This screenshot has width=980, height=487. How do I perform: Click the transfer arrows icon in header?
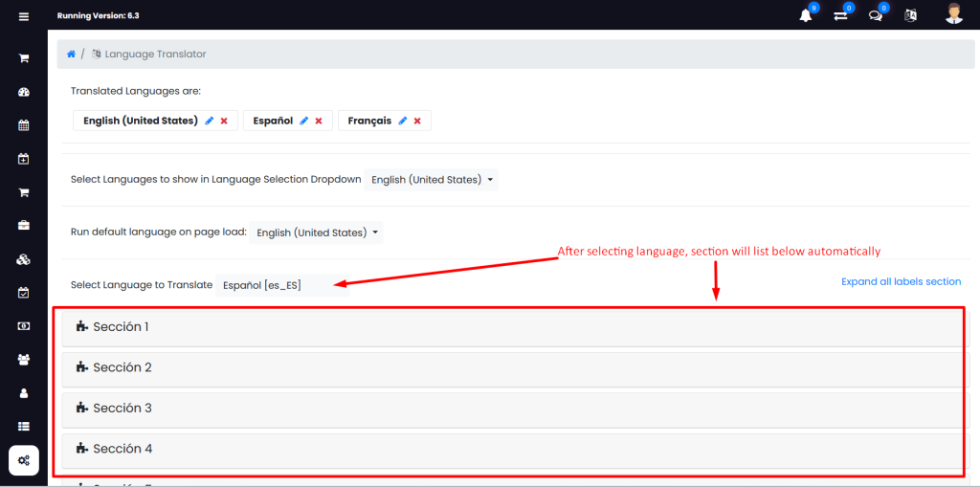(840, 16)
